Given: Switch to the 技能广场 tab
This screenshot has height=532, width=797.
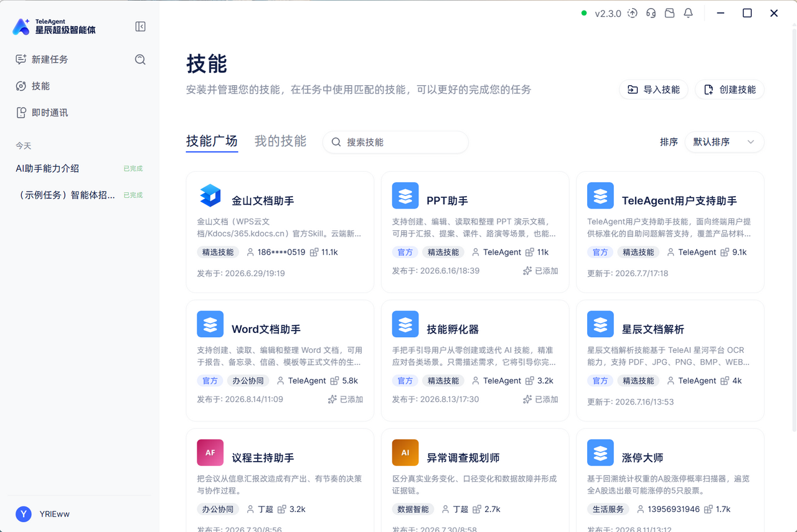Looking at the screenshot, I should coord(212,141).
